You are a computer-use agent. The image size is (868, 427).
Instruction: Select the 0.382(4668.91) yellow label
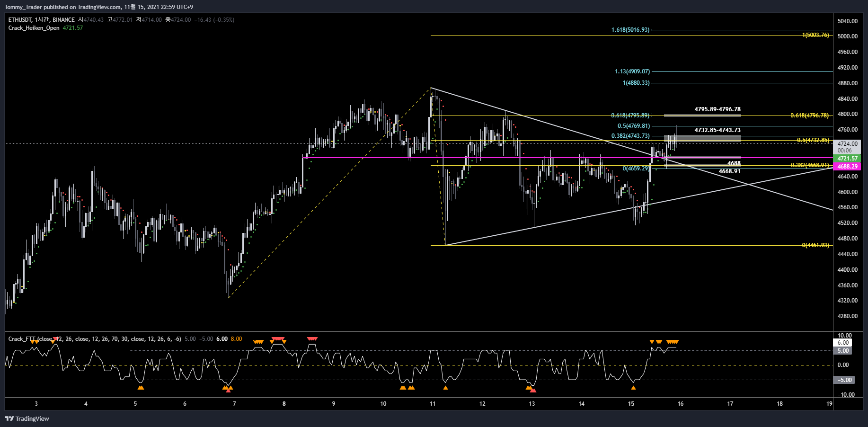pos(810,165)
